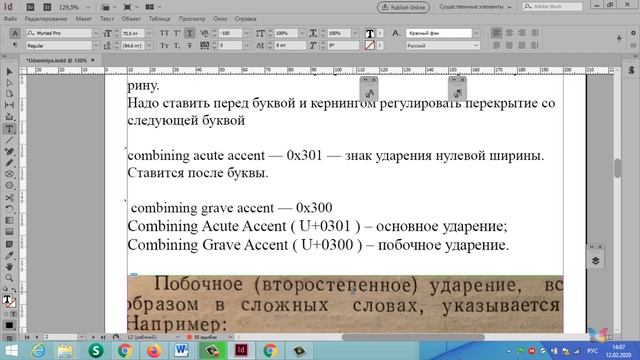Open preflight errors indicator in status bar
Screen dimensions: 640x360
point(202,337)
